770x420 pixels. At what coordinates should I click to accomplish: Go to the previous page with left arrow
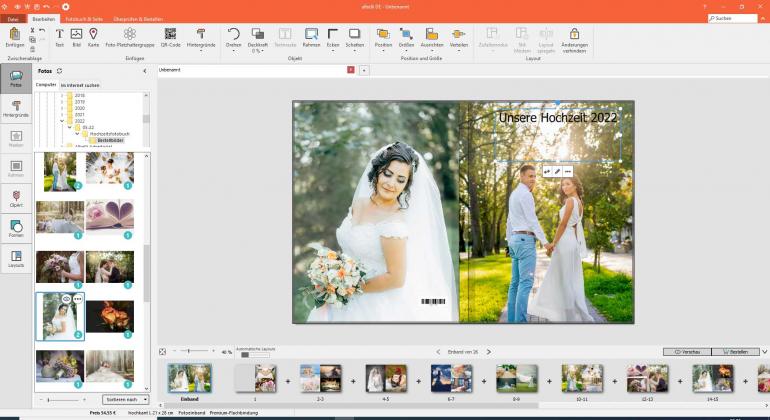click(x=438, y=352)
